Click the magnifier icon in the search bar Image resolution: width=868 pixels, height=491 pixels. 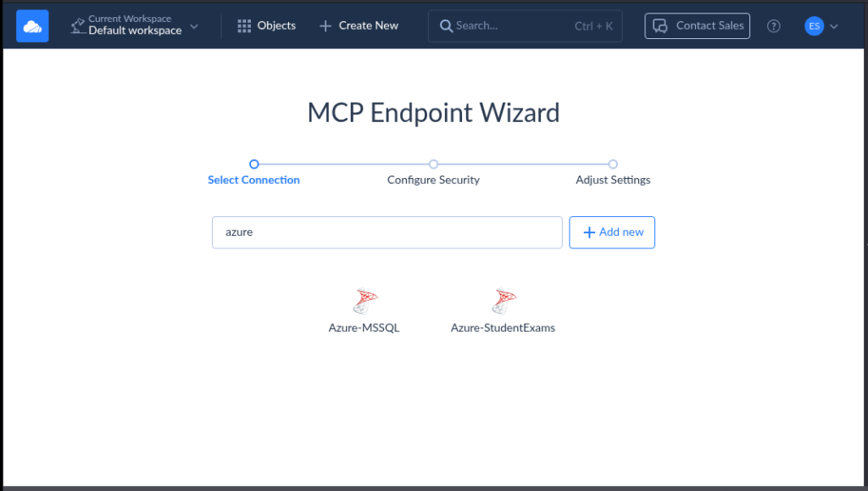pos(447,25)
